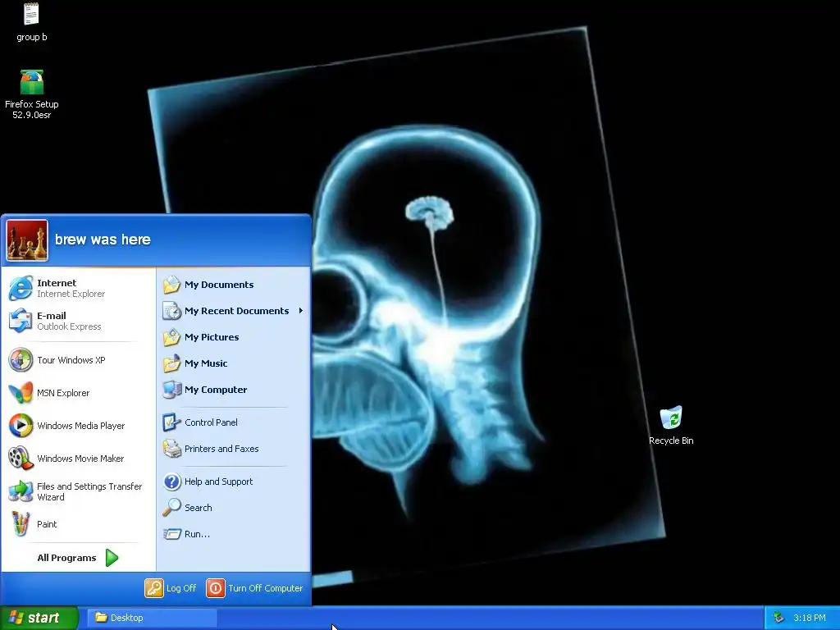Open the Help and Support text
Screen dimensions: 840x630
click(218, 481)
